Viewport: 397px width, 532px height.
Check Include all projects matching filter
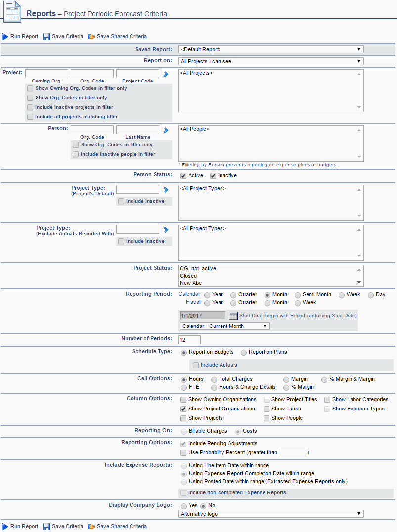30,117
